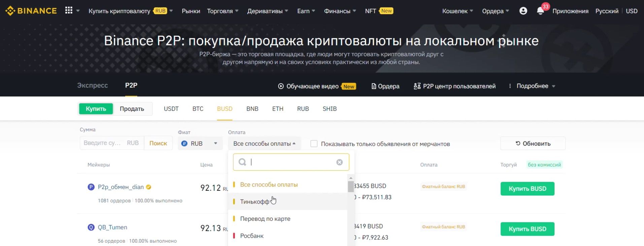This screenshot has width=644, height=246.
Task: Click the payment list scroll-up arrow
Action: pos(351,178)
